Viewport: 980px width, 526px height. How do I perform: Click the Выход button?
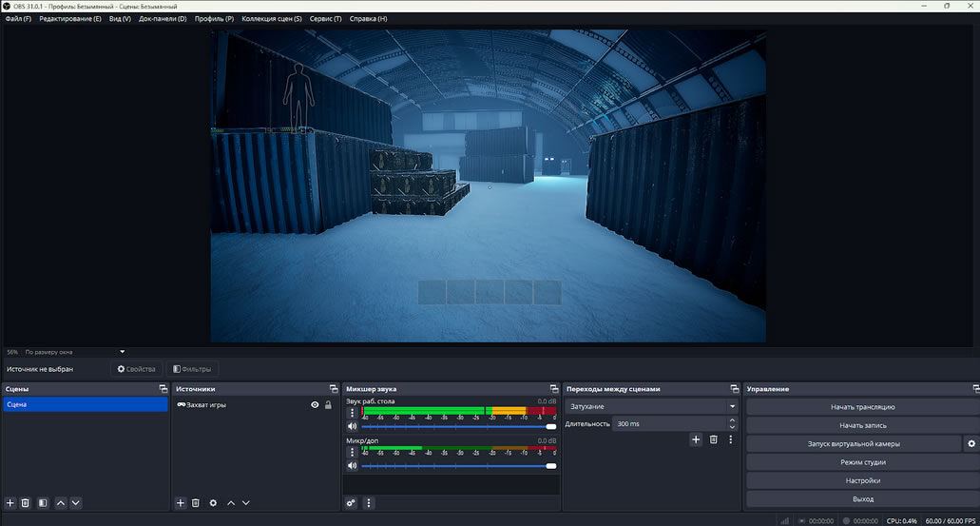pyautogui.click(x=862, y=499)
